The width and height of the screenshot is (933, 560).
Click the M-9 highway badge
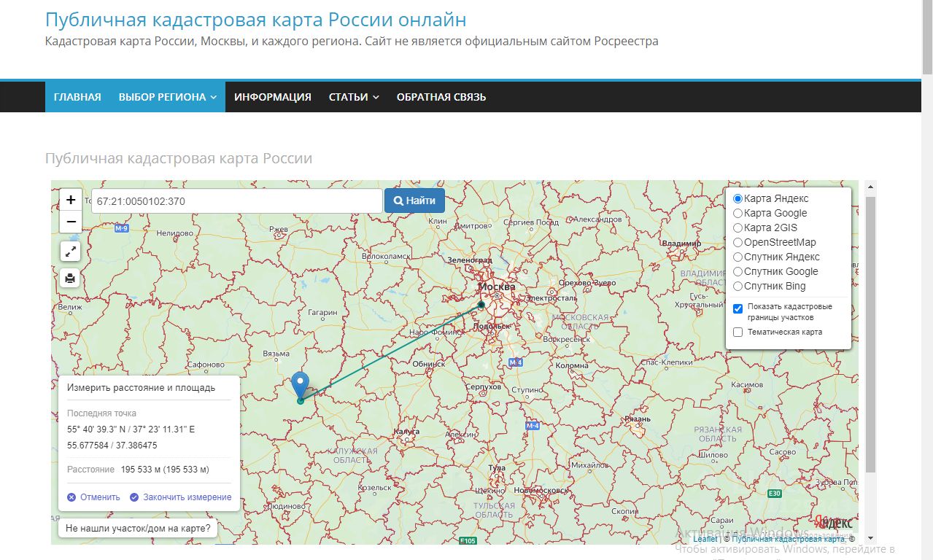pos(122,228)
